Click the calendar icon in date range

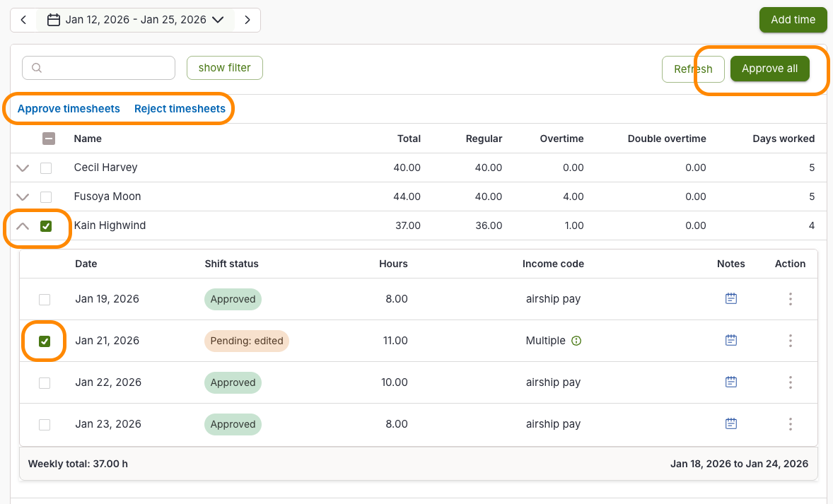pos(54,20)
